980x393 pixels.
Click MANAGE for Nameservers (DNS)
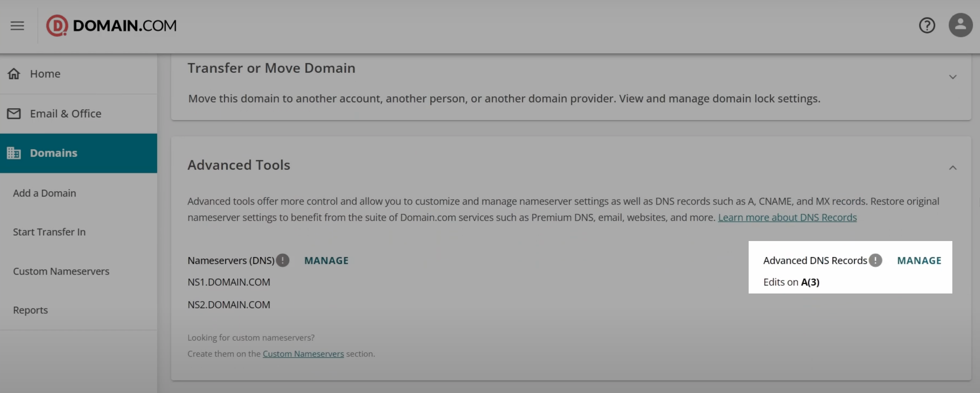(x=327, y=260)
